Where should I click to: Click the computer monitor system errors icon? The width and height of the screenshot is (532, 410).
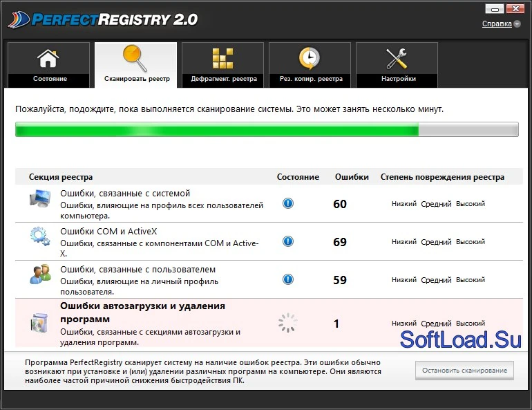pos(40,198)
